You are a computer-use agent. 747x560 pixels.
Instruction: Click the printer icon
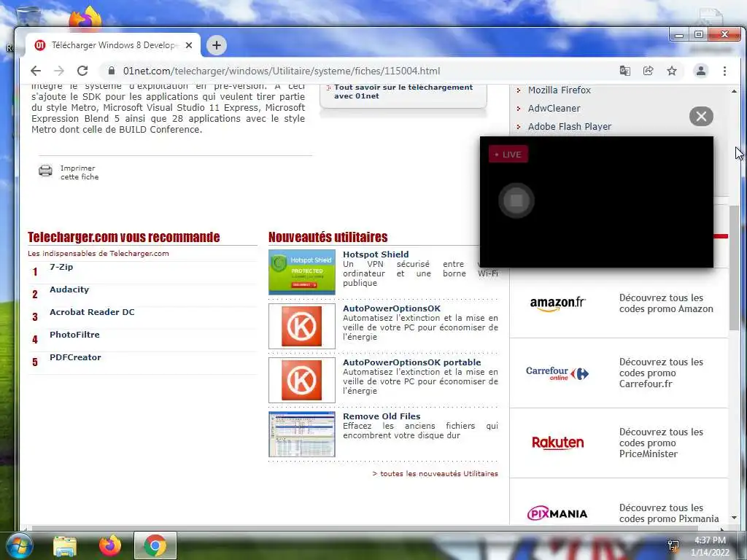point(45,171)
